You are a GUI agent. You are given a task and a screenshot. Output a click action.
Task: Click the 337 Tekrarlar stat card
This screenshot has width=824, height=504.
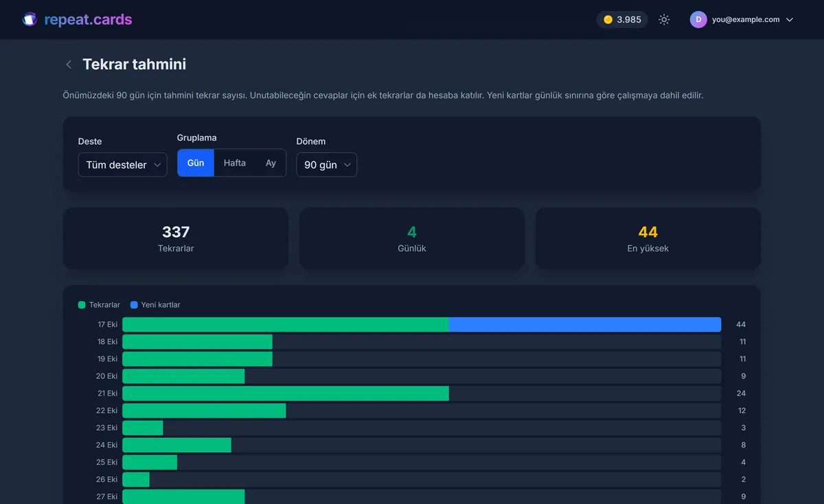(x=176, y=238)
